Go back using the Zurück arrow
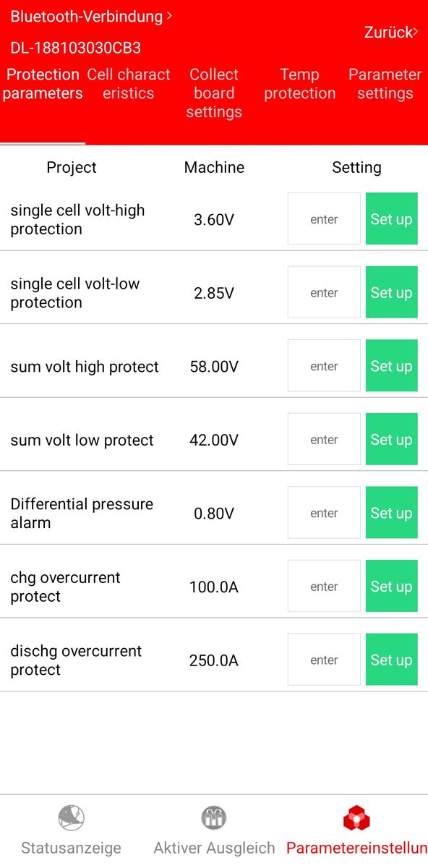This screenshot has width=428, height=868. [x=416, y=32]
